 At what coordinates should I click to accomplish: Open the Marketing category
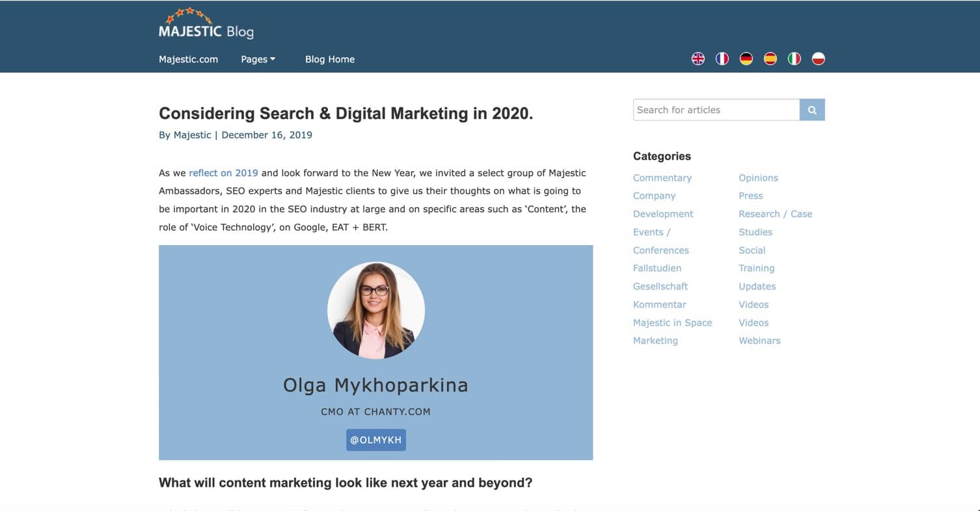[x=655, y=341]
